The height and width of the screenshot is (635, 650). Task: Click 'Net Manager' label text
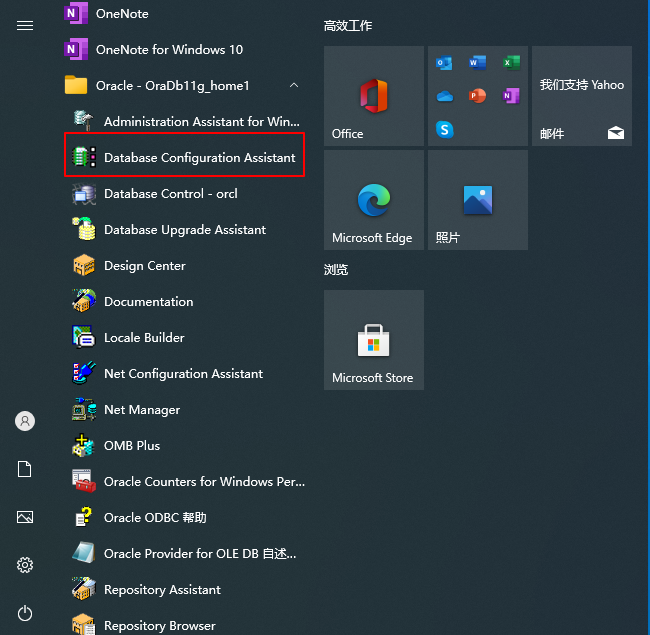[142, 410]
